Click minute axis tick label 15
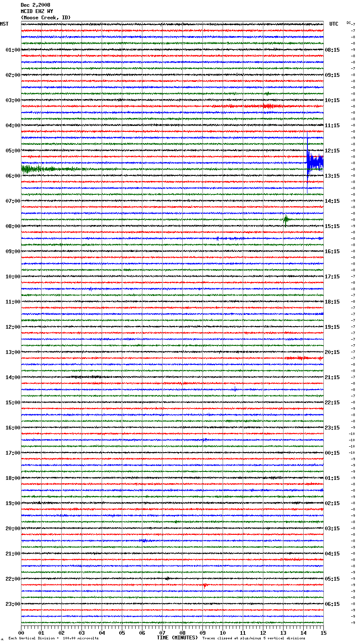The image size is (357, 644). 323,633
